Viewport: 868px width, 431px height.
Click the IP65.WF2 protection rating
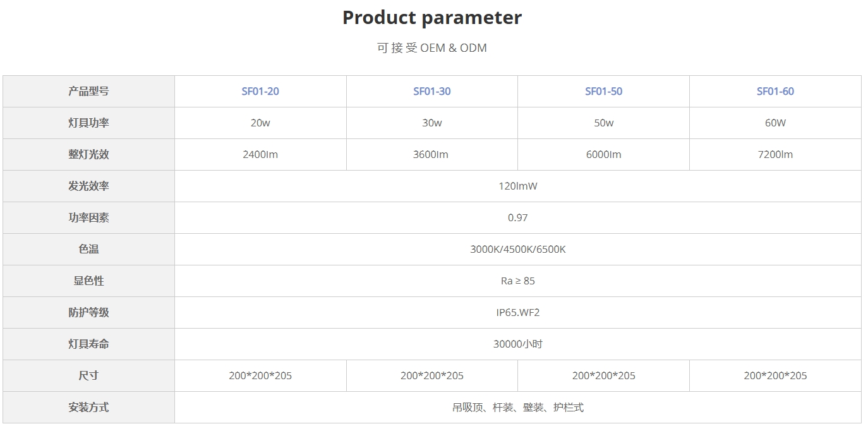pos(517,312)
